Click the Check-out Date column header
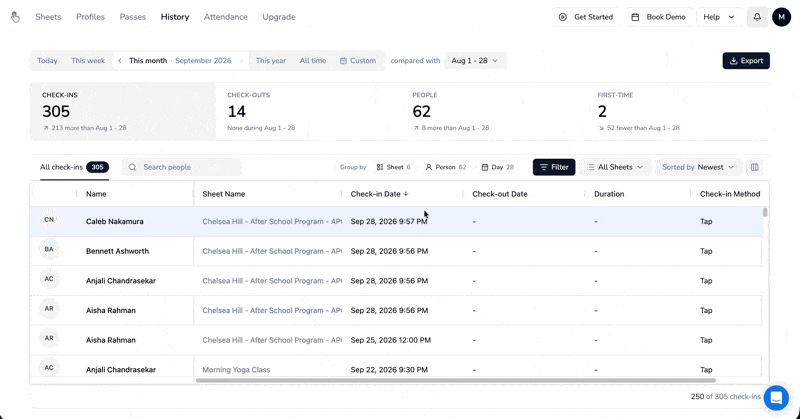This screenshot has width=800, height=419. pos(499,194)
